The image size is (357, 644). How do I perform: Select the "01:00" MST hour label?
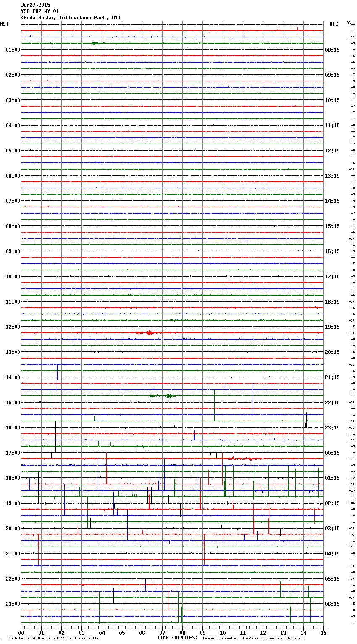13,50
